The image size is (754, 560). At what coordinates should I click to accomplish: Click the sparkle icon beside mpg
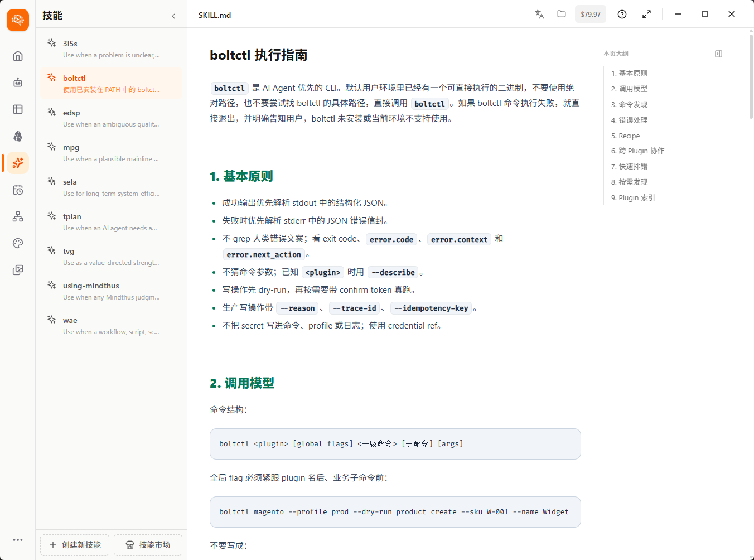click(51, 147)
